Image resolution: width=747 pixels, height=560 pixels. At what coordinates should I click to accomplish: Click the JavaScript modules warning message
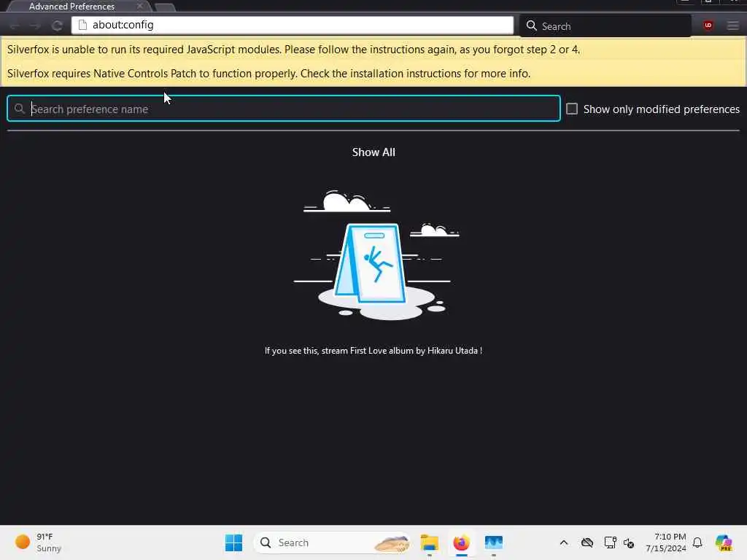[x=293, y=50]
